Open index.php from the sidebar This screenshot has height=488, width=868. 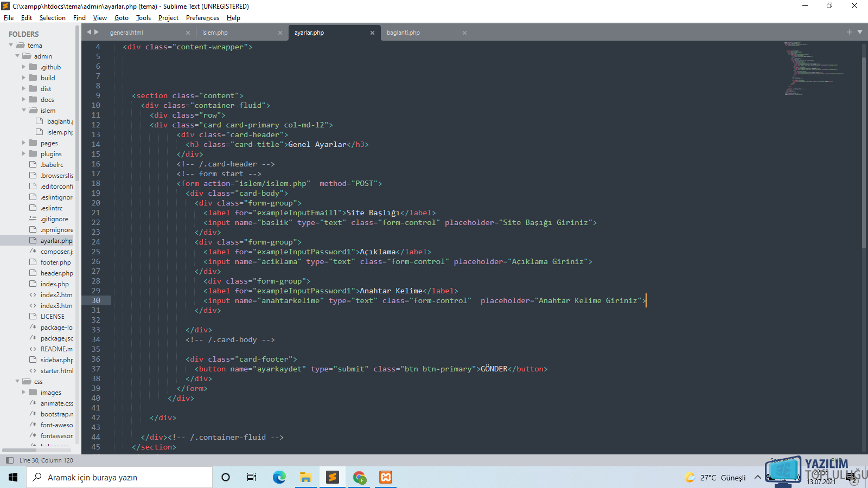click(54, 284)
